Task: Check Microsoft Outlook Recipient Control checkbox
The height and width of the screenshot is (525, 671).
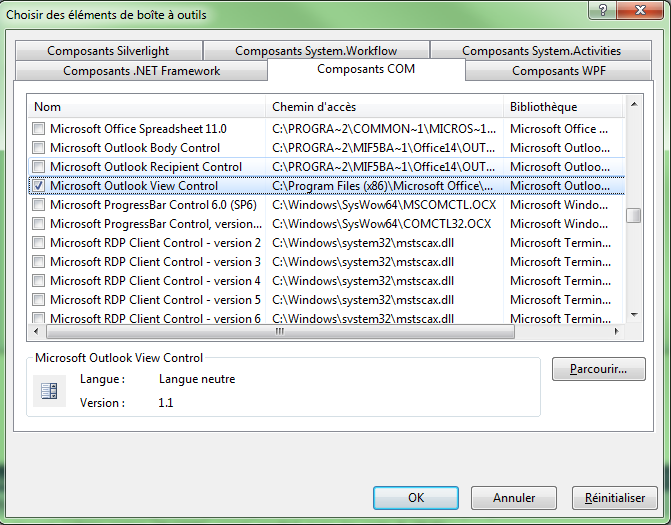Action: [x=39, y=166]
